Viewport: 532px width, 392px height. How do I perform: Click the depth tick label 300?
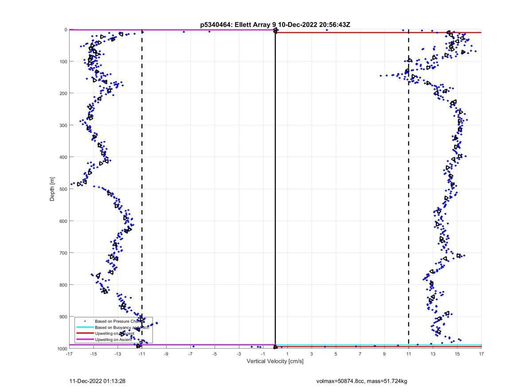pyautogui.click(x=63, y=125)
